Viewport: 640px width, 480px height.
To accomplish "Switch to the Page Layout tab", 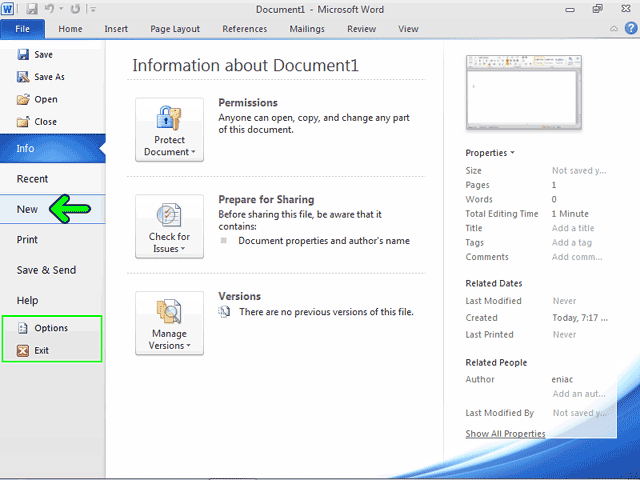I will click(x=175, y=29).
